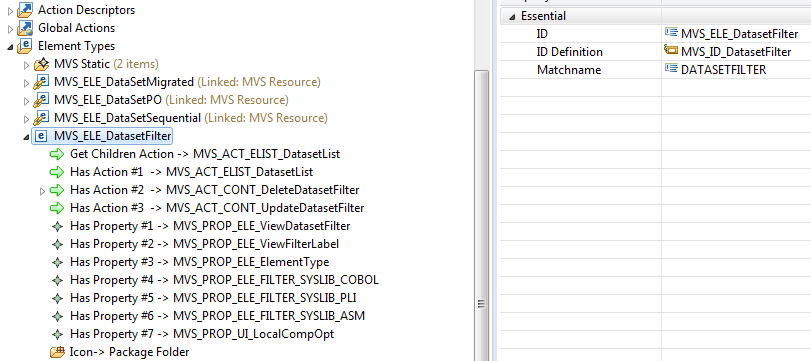Click the star icon of Has Property #6
The width and height of the screenshot is (811, 361).
(57, 316)
